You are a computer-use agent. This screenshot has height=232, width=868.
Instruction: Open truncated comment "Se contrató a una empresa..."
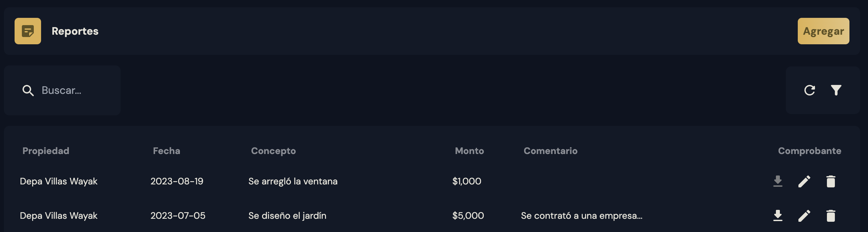581,215
